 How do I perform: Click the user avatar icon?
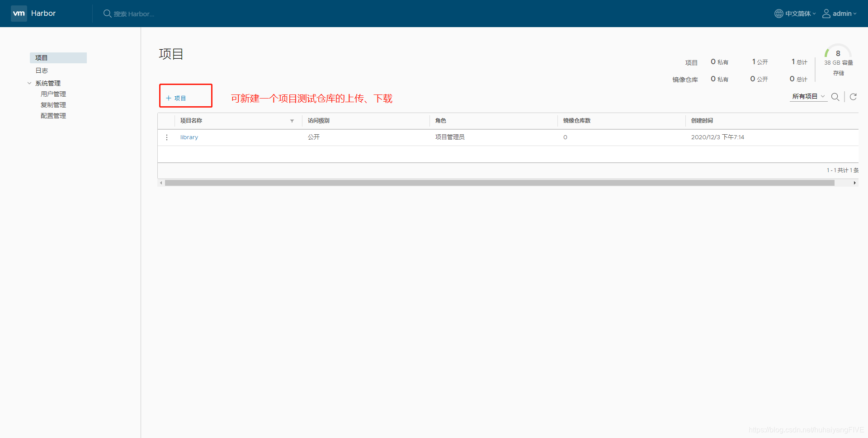[826, 14]
